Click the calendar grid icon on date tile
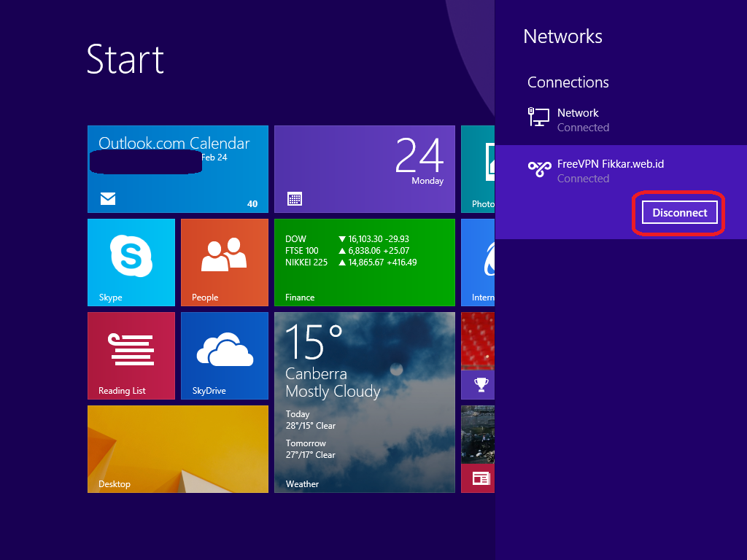Viewport: 747px width, 560px height. [x=295, y=198]
